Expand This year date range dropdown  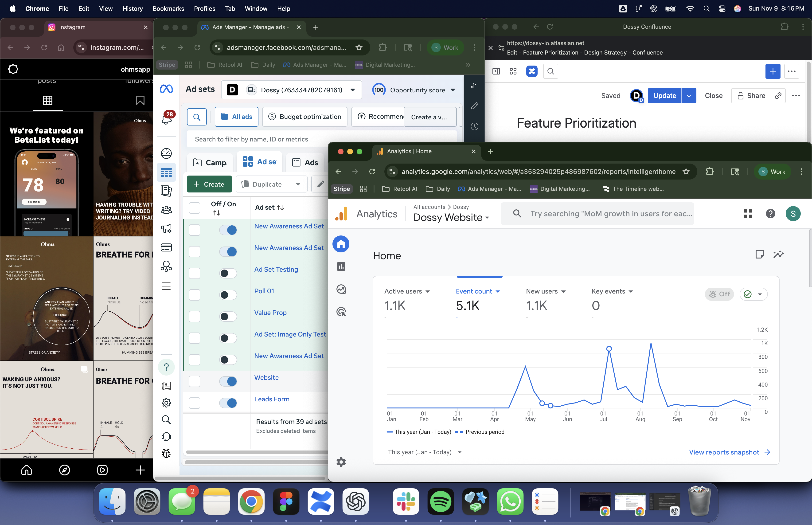point(425,452)
